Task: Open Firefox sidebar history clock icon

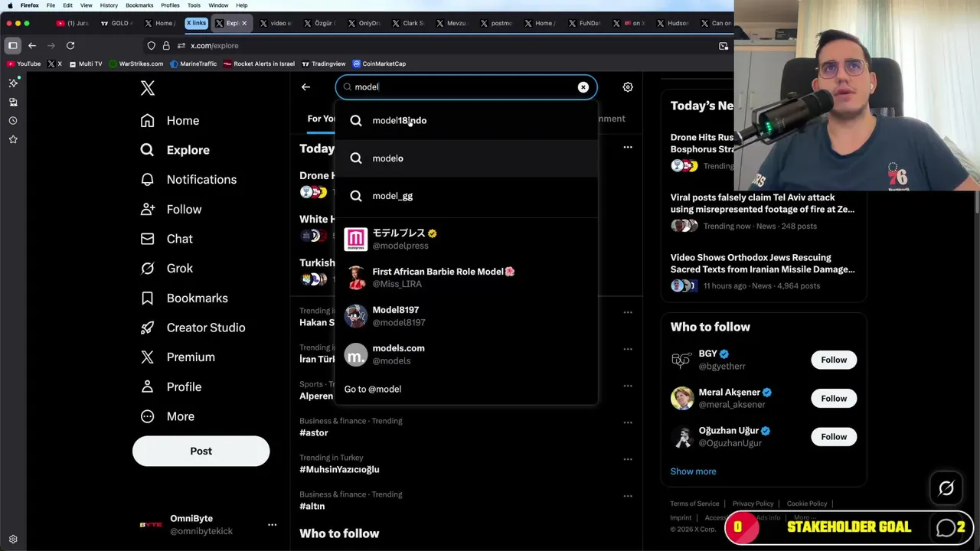Action: (13, 121)
